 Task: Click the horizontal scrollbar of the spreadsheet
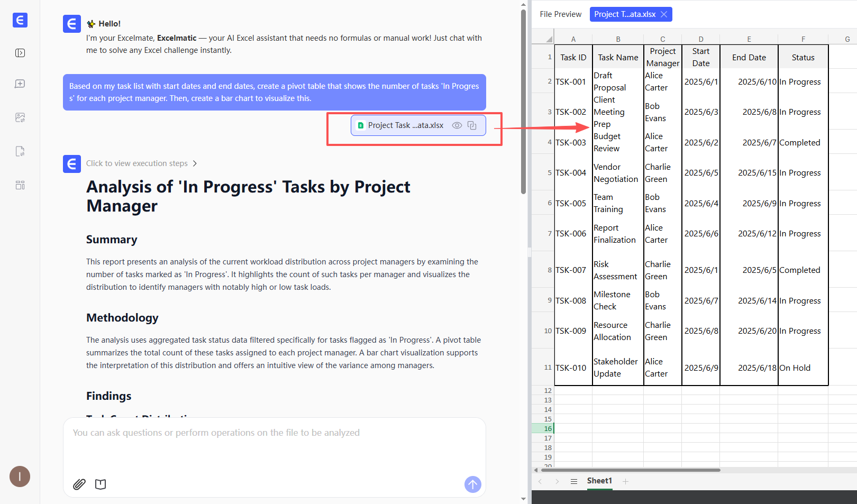click(631, 470)
